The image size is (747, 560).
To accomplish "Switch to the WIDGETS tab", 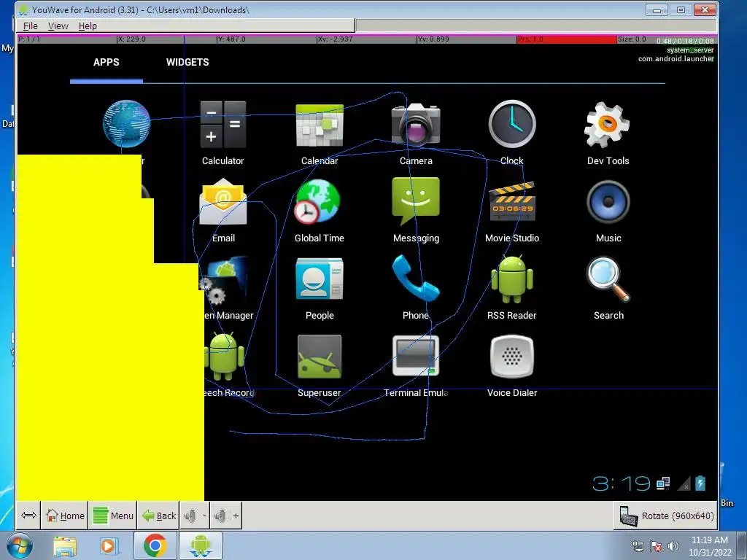I will click(x=187, y=63).
